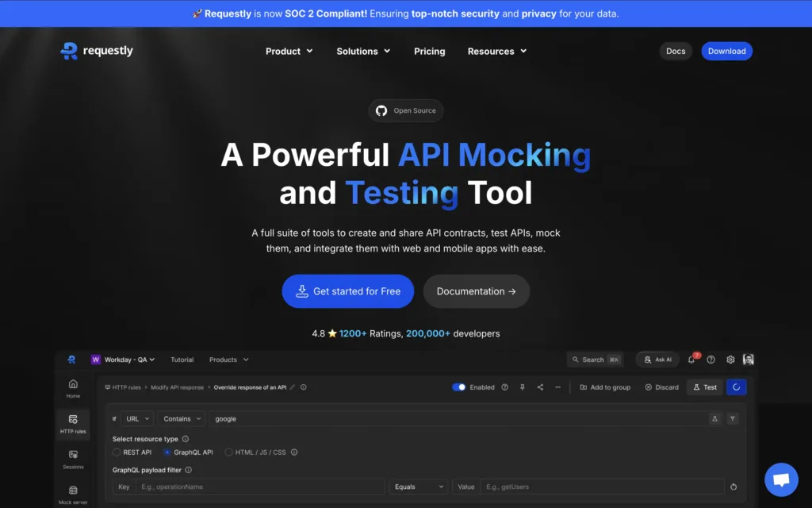Image resolution: width=812 pixels, height=508 pixels.
Task: Share the rule via share icon
Action: click(x=540, y=387)
